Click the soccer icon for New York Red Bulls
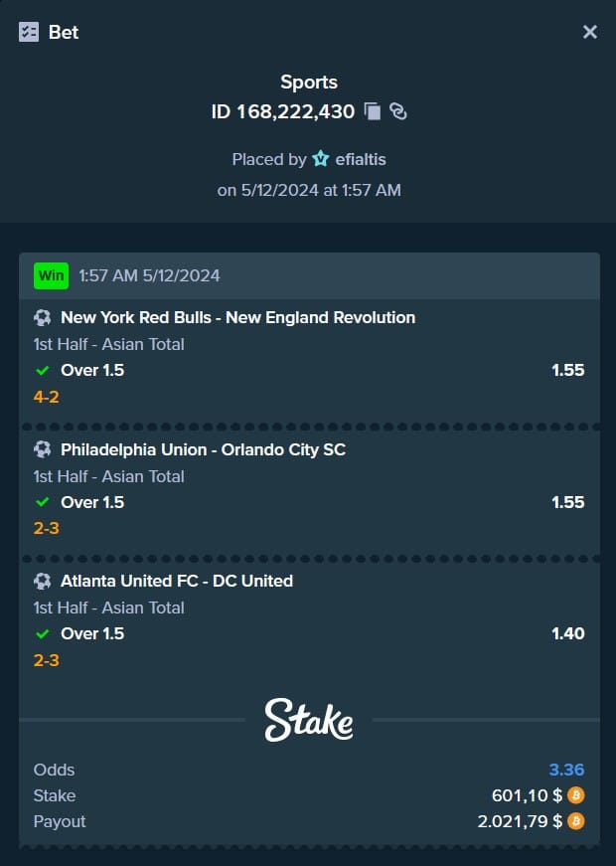 (42, 318)
